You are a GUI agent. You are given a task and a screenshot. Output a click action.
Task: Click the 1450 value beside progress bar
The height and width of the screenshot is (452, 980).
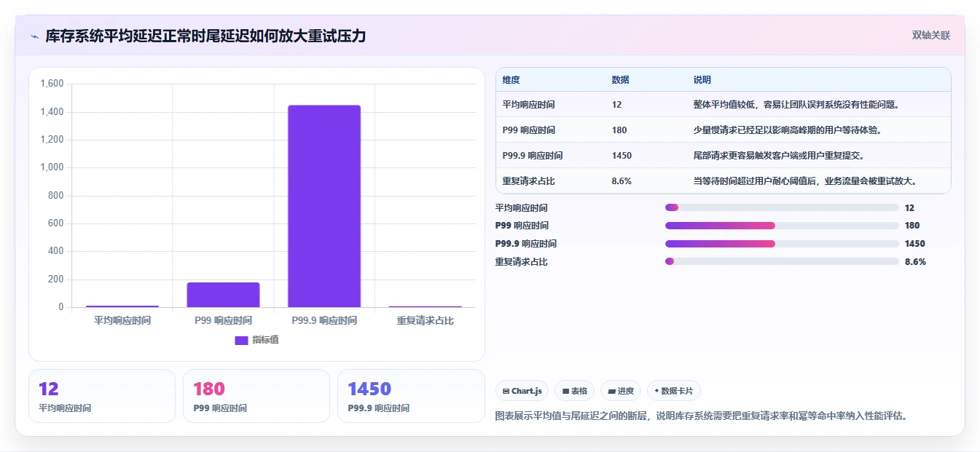(915, 244)
